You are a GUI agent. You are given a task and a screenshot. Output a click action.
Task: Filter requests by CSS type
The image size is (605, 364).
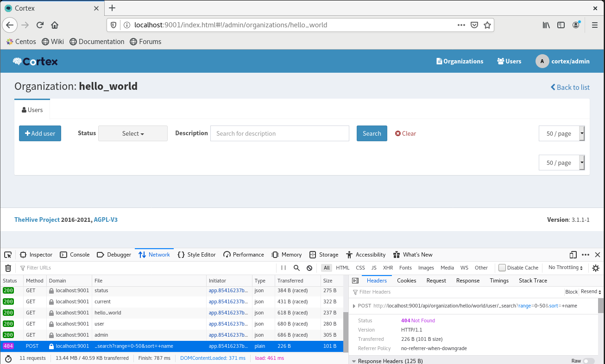[360, 268]
